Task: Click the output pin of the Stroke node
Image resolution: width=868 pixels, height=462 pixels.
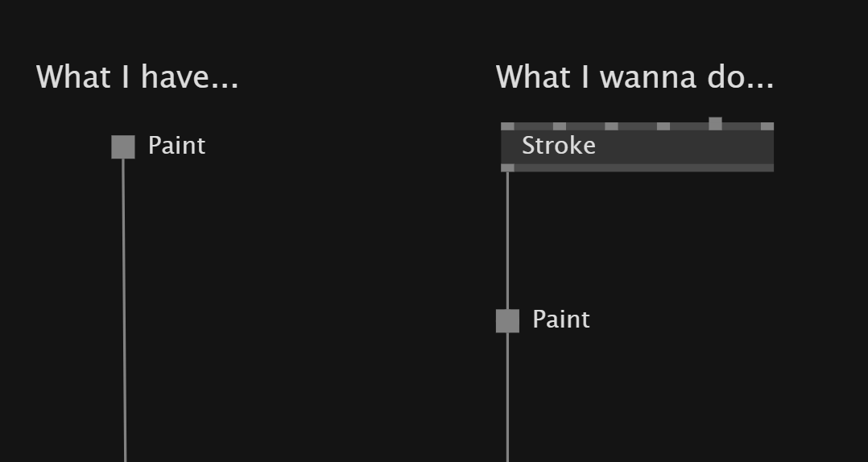Action: [507, 167]
